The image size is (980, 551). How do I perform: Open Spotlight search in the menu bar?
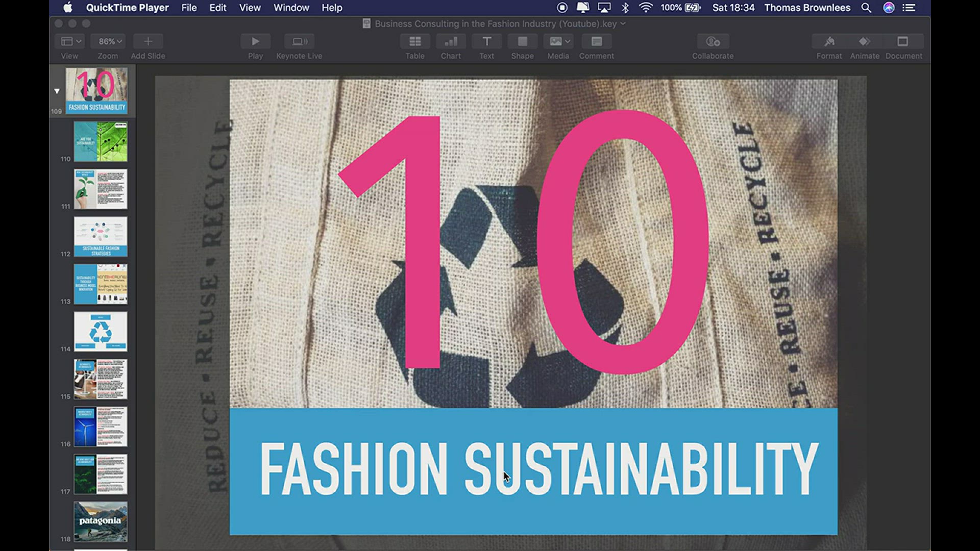(866, 8)
